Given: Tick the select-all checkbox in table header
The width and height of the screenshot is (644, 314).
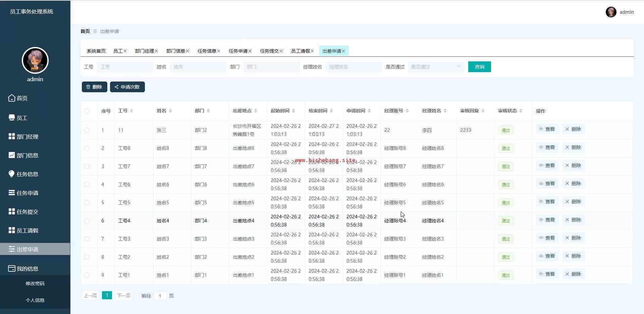Looking at the screenshot, I should (x=87, y=111).
